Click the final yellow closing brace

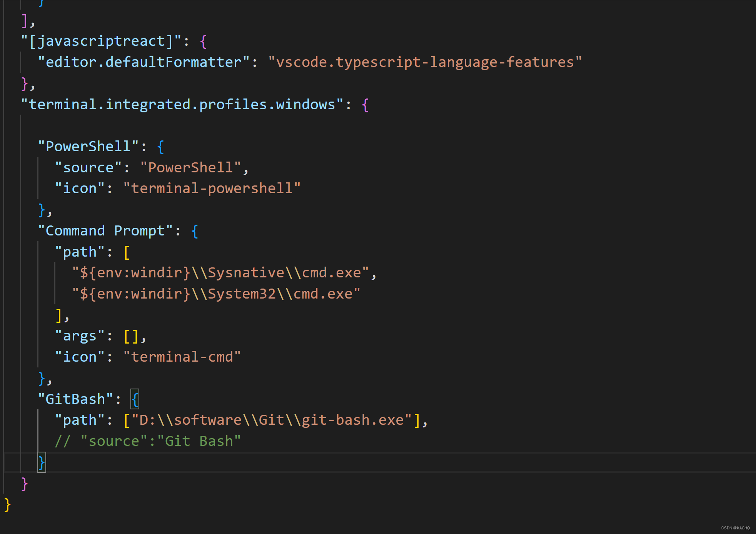(x=7, y=504)
